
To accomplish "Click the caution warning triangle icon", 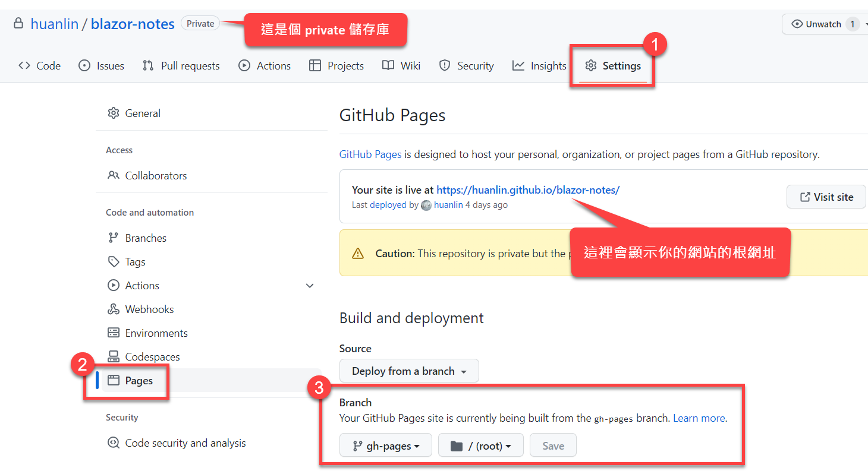I will click(358, 254).
